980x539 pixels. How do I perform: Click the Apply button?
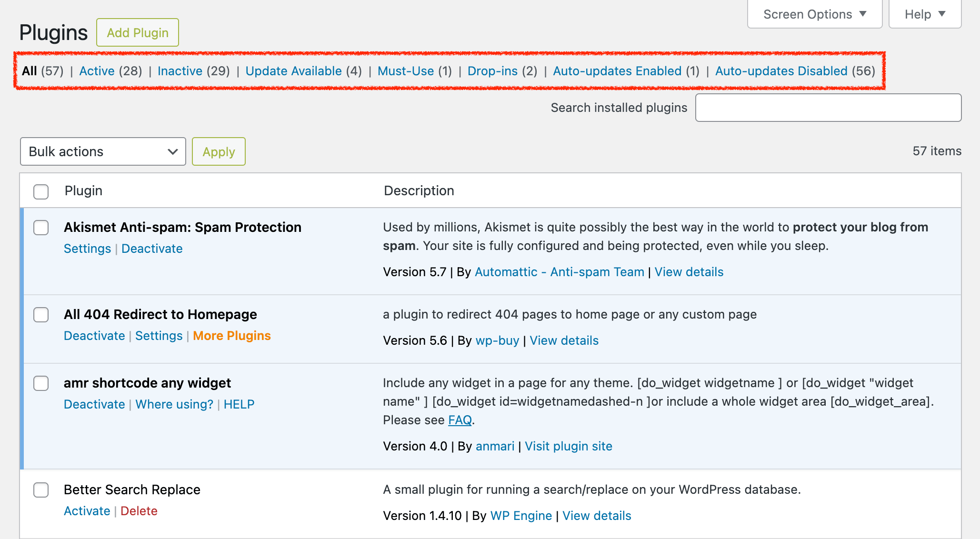(219, 151)
